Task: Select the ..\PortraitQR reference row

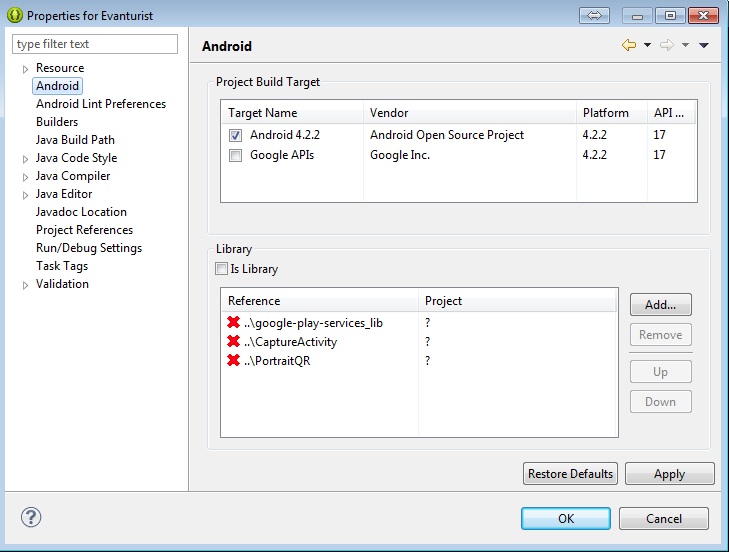Action: pos(419,361)
